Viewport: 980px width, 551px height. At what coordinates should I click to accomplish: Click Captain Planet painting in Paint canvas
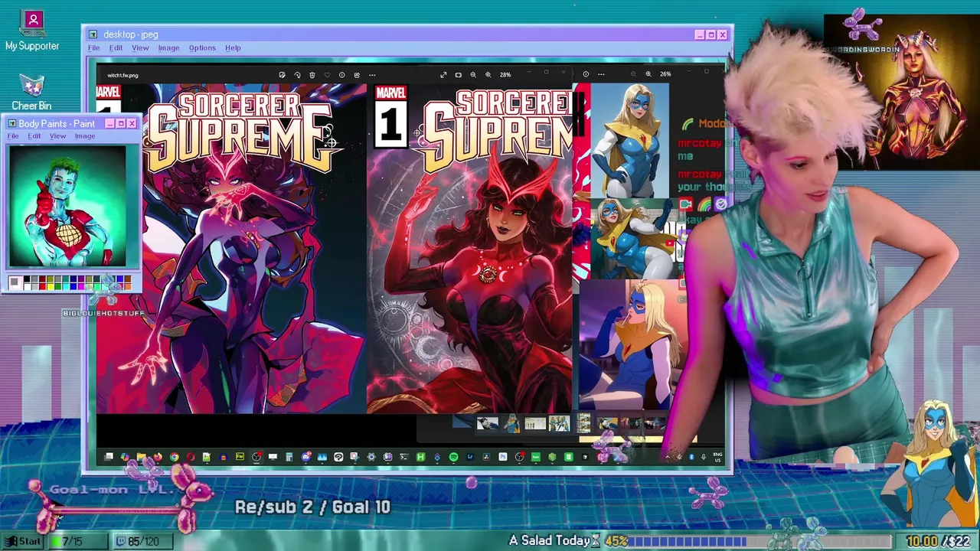point(67,206)
